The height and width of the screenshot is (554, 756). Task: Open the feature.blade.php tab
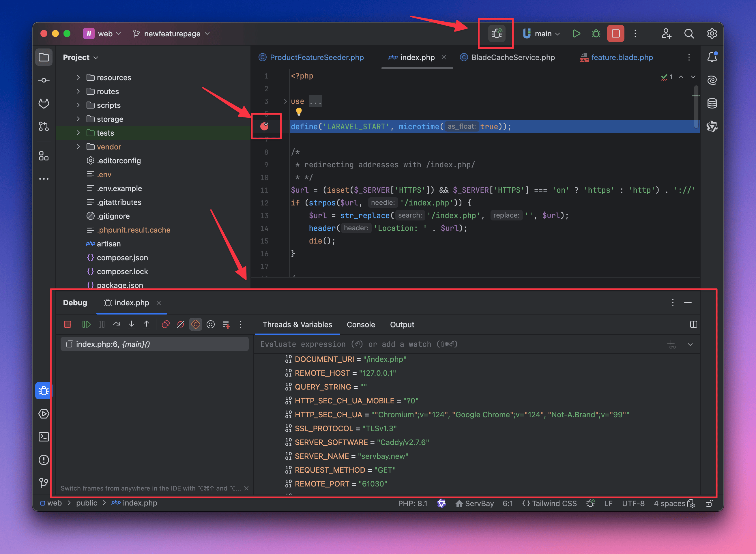(x=624, y=57)
